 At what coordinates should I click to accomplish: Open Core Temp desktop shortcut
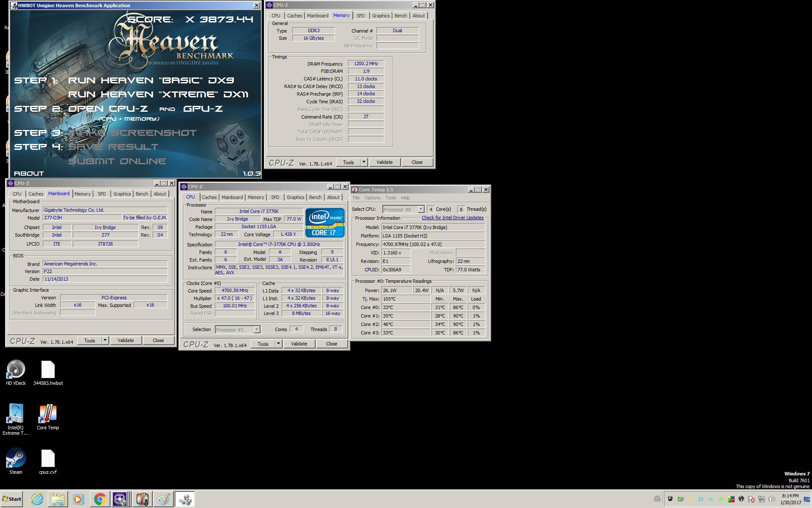(48, 417)
